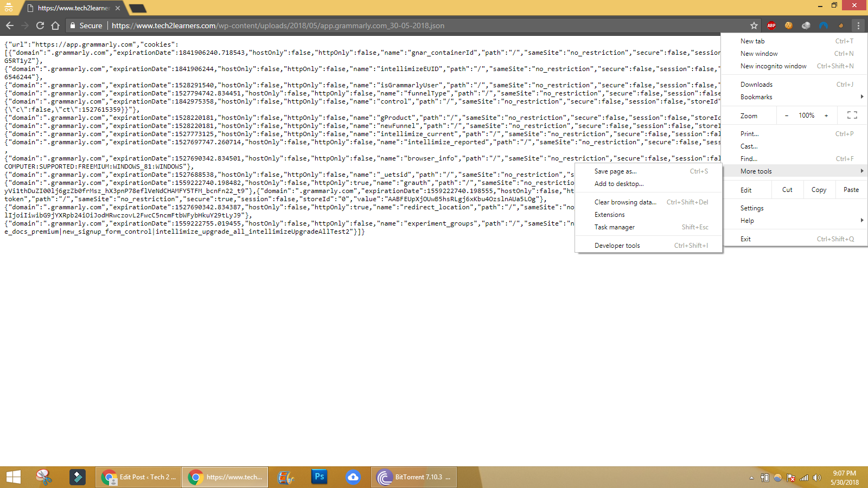Select Cast... in the menu
This screenshot has width=868, height=488.
(795, 146)
